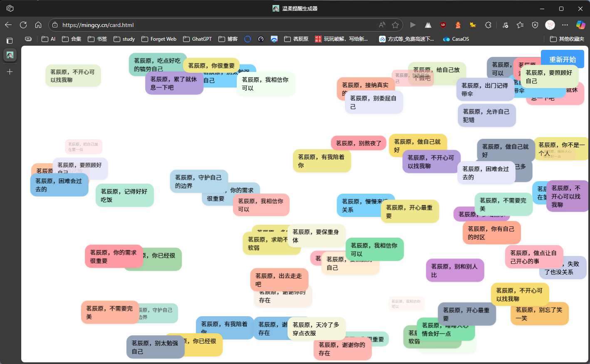Screen dimensions: 590x364
Task: Go to the browser home page
Action: [x=38, y=25]
